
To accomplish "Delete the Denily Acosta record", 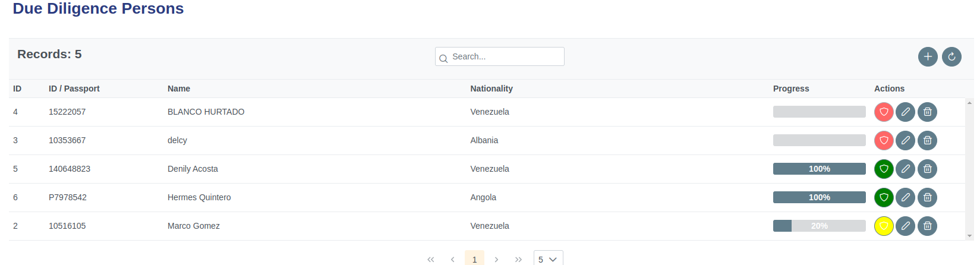I will pyautogui.click(x=927, y=169).
